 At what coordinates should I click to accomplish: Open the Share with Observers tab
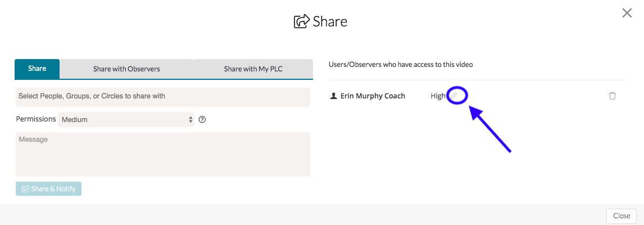coord(126,69)
